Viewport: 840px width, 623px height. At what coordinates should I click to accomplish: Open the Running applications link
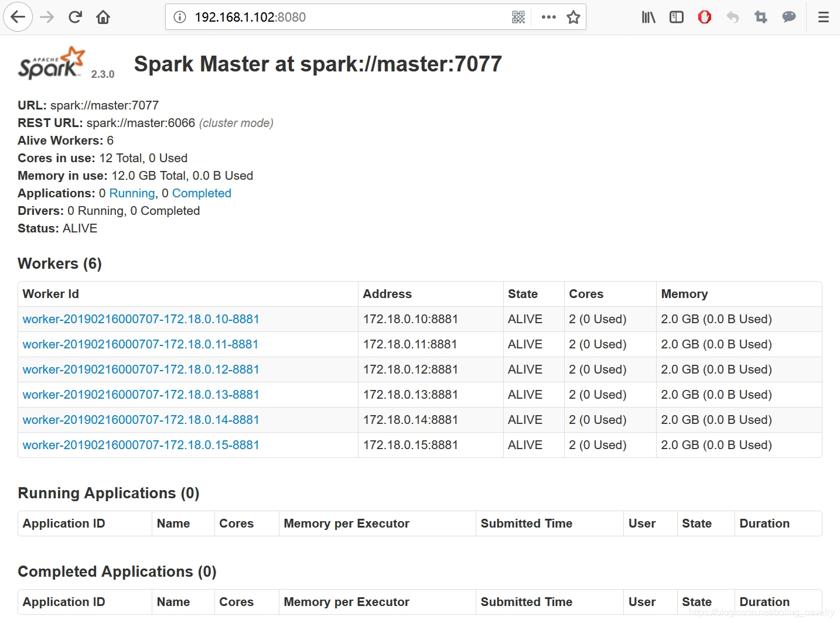click(132, 193)
